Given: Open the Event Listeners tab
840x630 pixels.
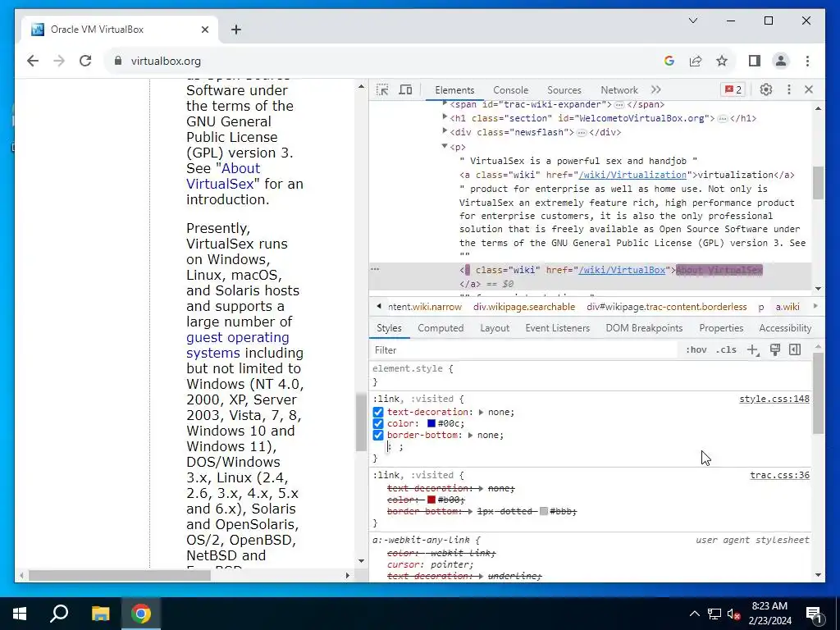Looking at the screenshot, I should (x=557, y=328).
